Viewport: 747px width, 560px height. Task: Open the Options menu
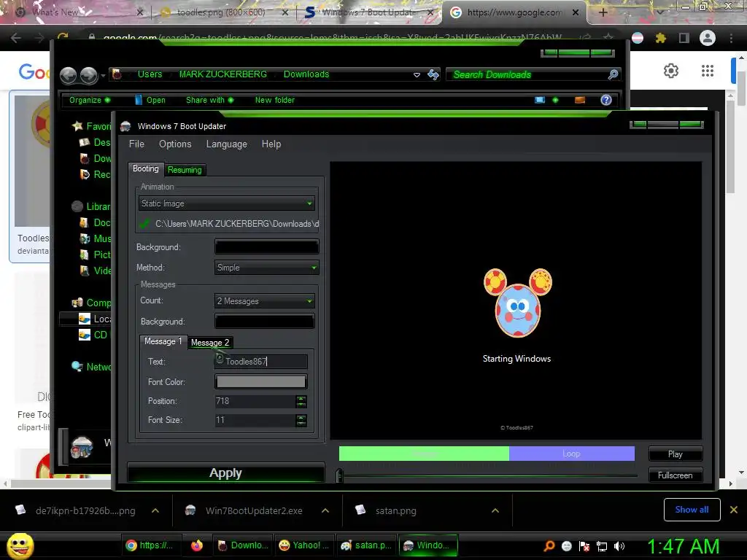pos(175,144)
